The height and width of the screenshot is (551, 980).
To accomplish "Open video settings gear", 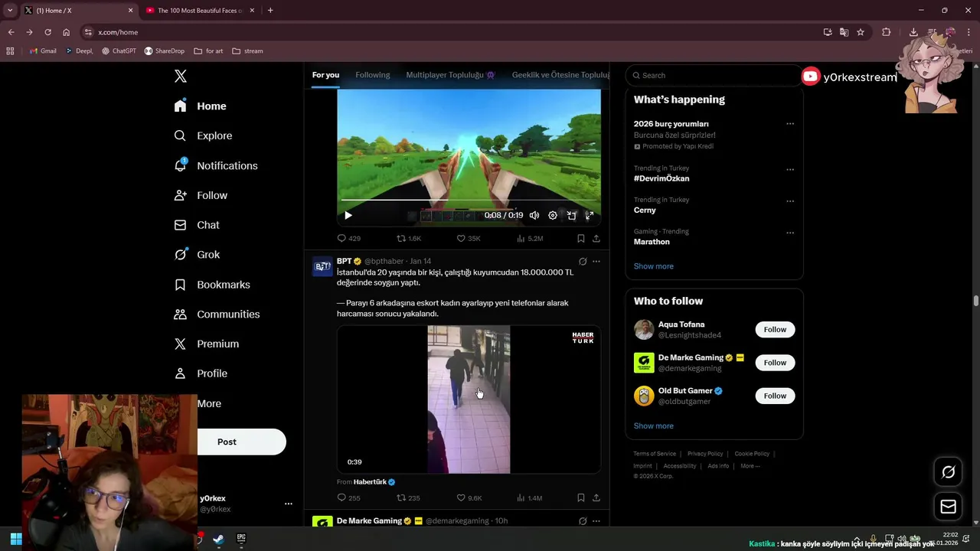I will 553,216.
